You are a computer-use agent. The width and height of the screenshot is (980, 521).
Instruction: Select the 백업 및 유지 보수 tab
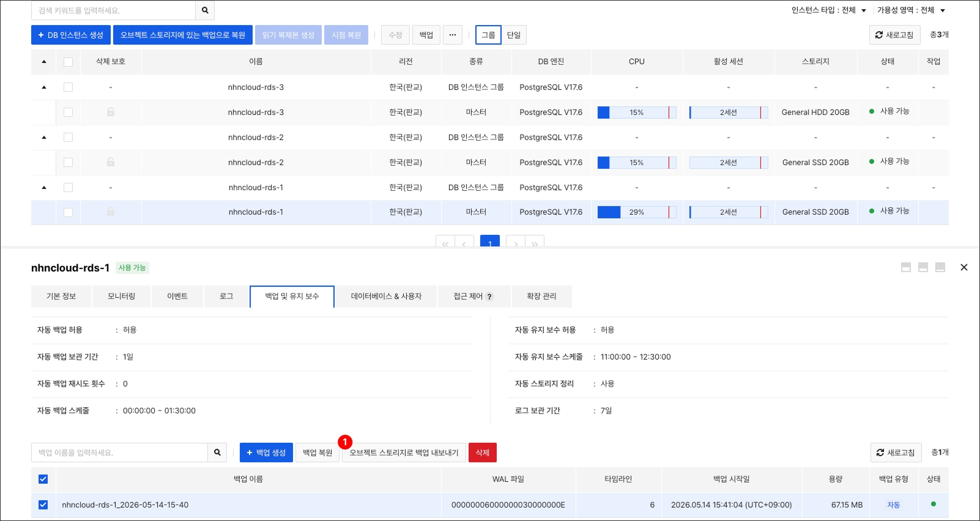click(x=292, y=296)
